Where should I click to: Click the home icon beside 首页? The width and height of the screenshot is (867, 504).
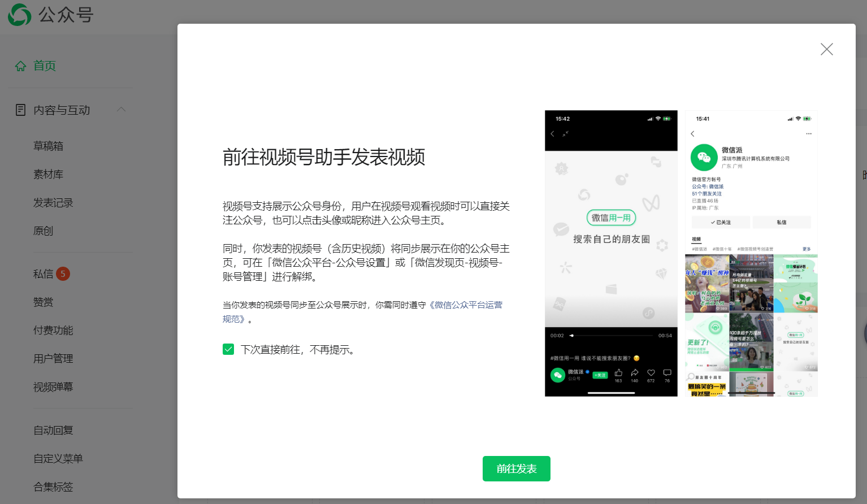[x=21, y=66]
